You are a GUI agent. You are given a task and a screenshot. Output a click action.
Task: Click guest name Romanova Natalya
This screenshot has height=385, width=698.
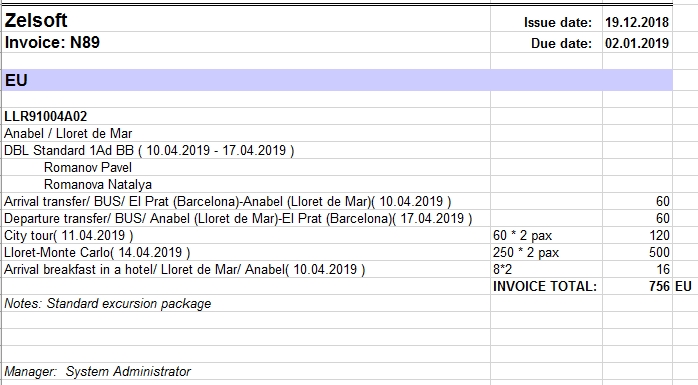(97, 184)
